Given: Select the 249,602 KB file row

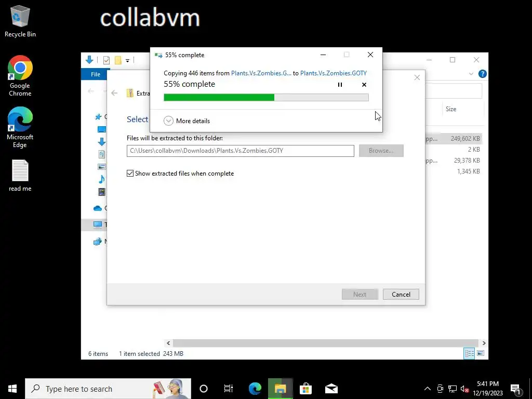Looking at the screenshot, I should tap(453, 138).
